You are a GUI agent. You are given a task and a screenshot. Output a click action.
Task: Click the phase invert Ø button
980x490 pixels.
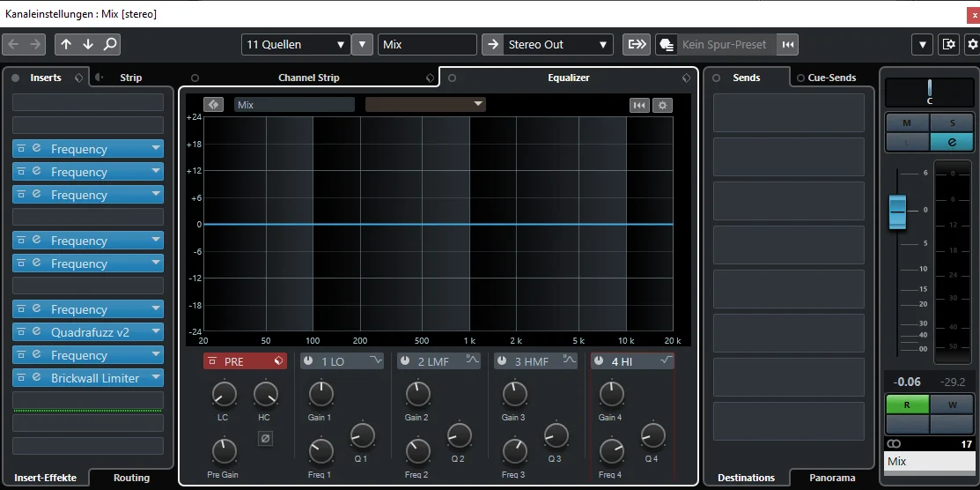[x=265, y=439]
